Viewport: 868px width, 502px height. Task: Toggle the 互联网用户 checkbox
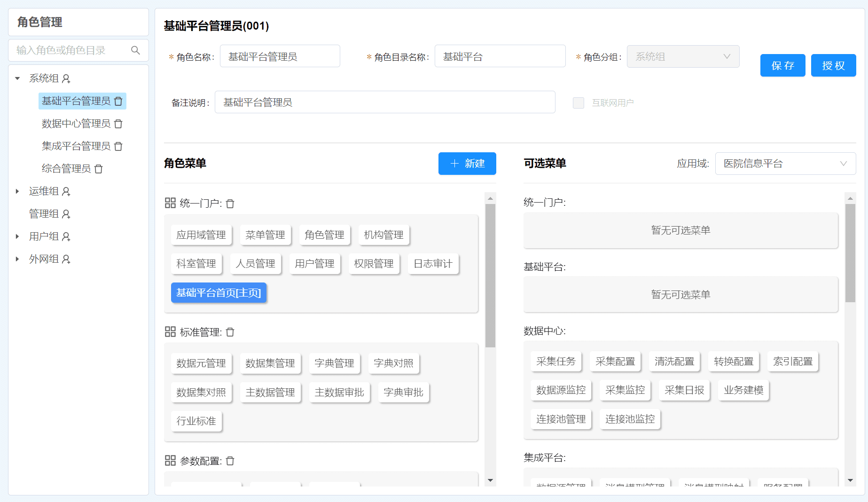pos(579,103)
